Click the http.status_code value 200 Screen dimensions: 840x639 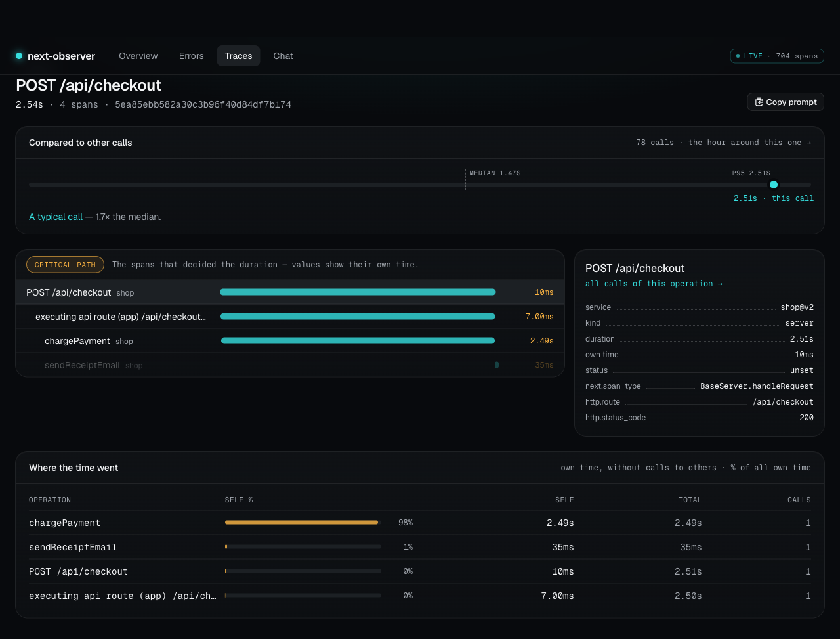[807, 418]
